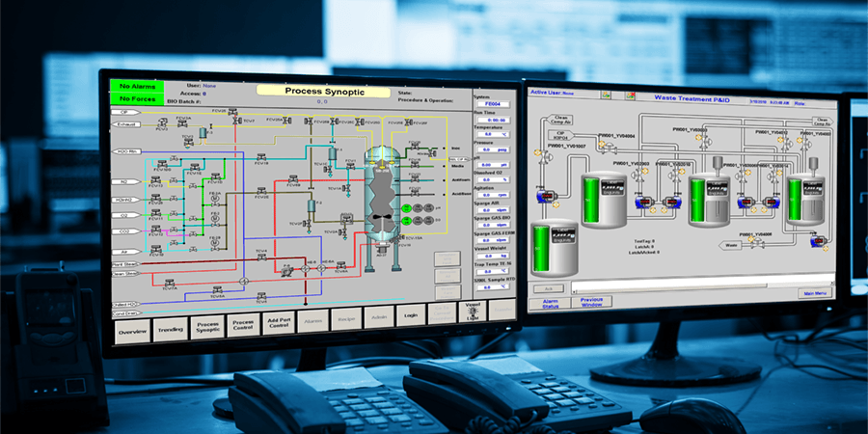This screenshot has height=434, width=868.
Task: Click the System field showing FE004
Action: 493,104
